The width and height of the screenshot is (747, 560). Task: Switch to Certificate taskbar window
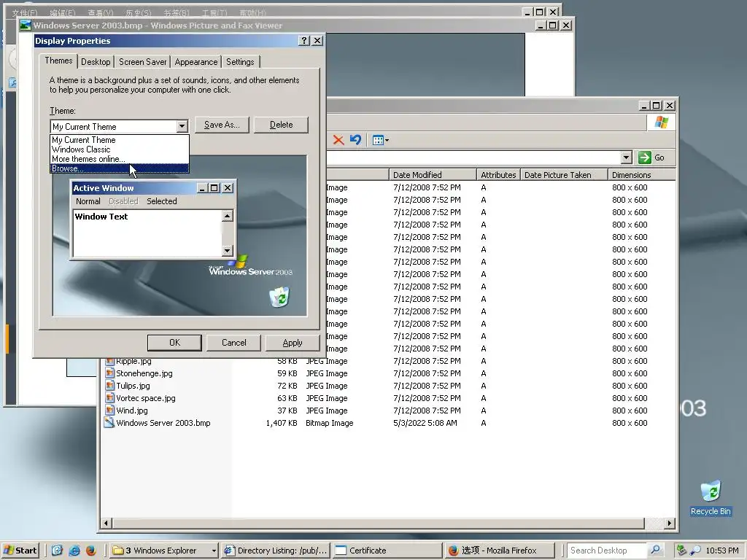click(x=387, y=551)
